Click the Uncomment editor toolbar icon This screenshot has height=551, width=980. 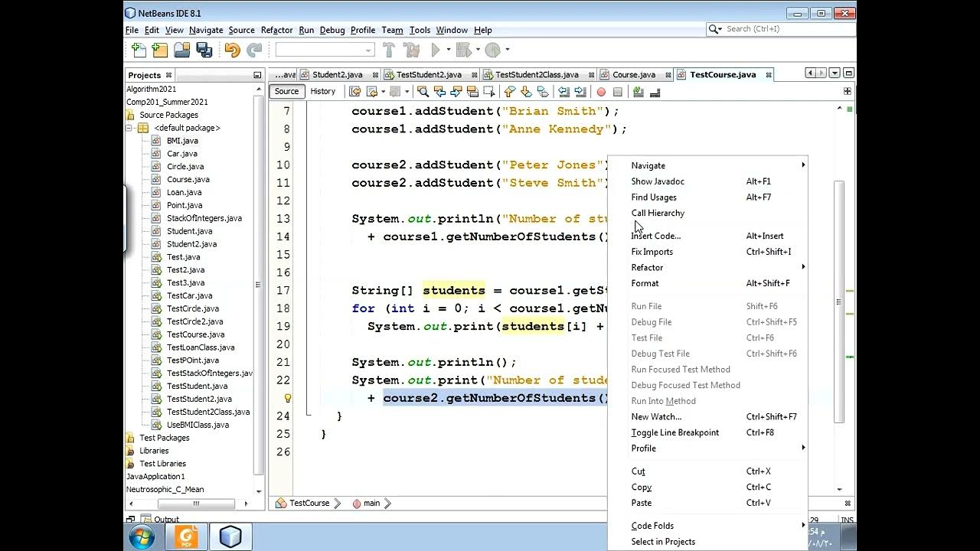[655, 91]
